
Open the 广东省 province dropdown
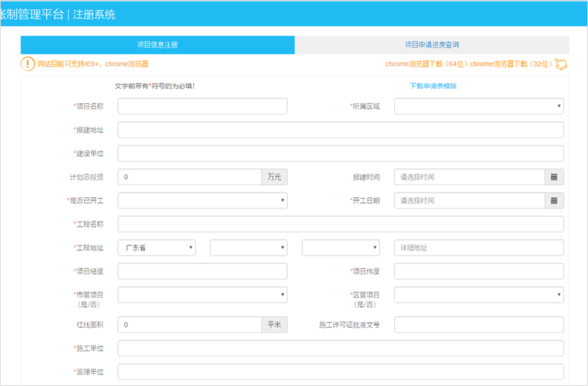(156, 248)
